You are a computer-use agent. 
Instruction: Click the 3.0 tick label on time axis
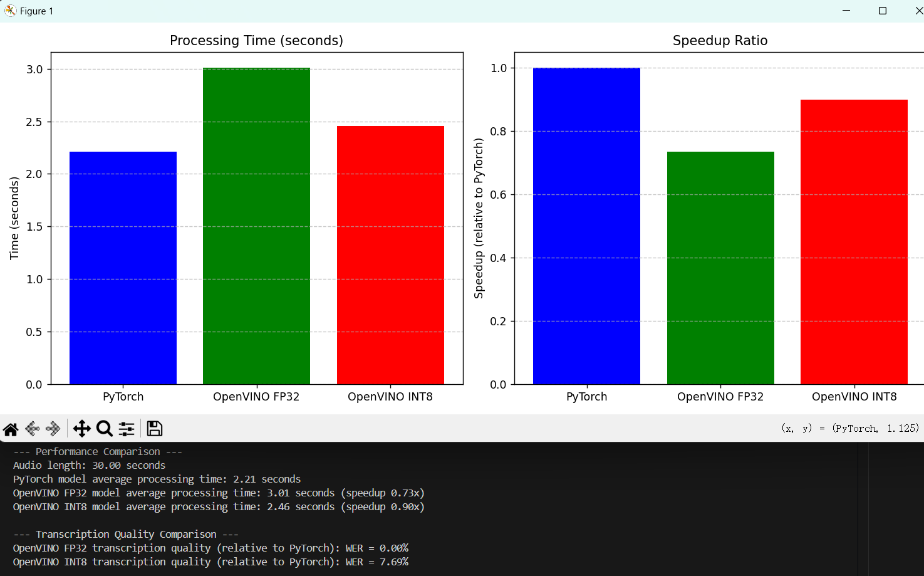click(x=34, y=70)
